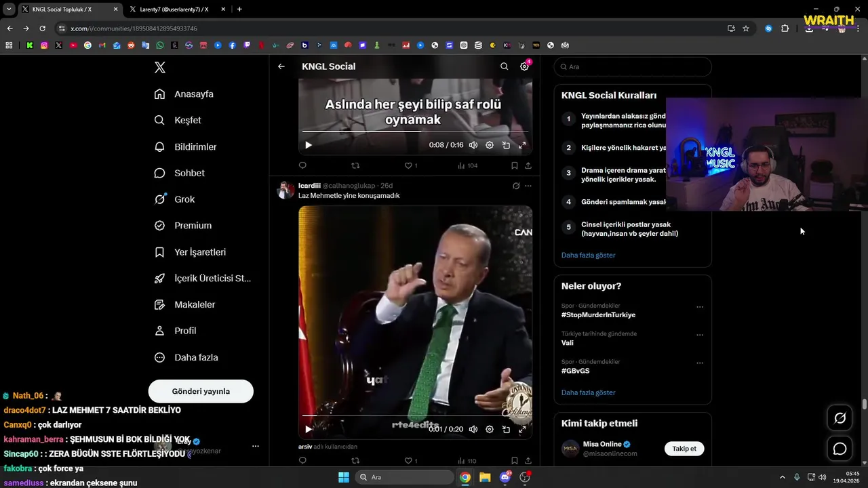Image resolution: width=868 pixels, height=488 pixels.
Task: Open Premium in sidebar
Action: pos(183,226)
